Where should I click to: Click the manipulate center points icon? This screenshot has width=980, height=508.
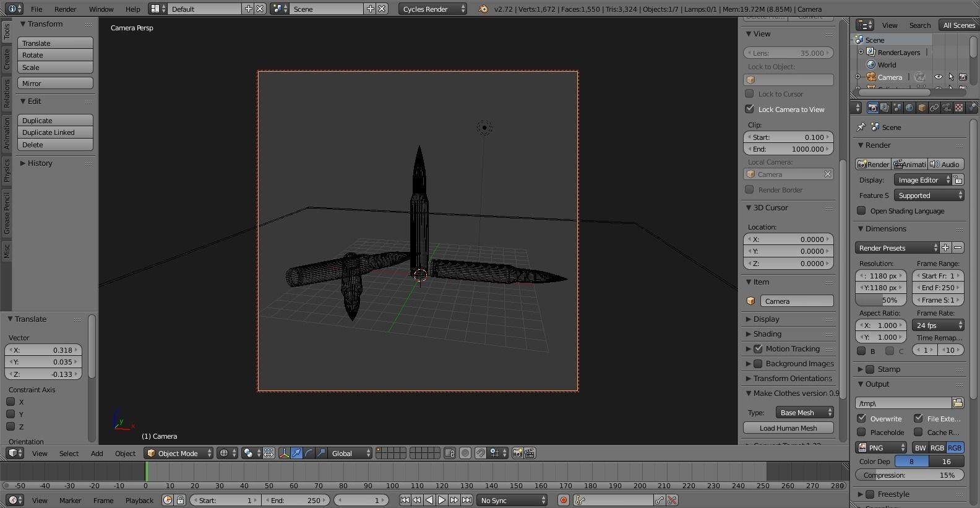click(x=269, y=454)
